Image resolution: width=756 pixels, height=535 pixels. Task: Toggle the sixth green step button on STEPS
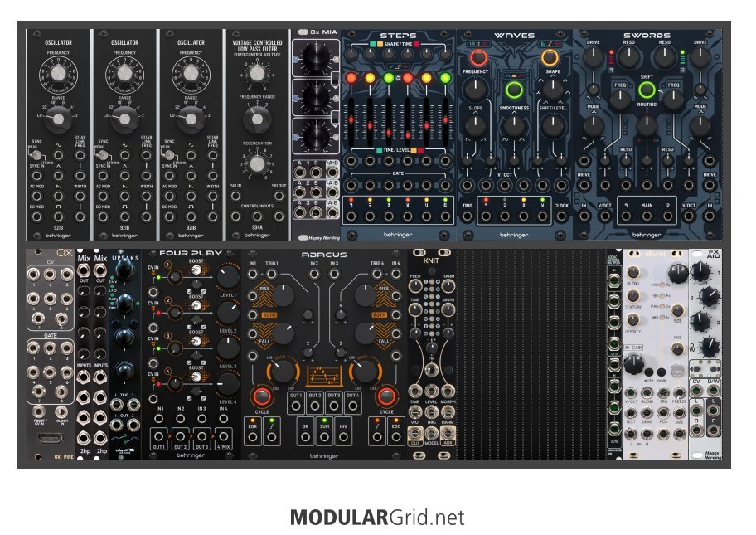445,78
